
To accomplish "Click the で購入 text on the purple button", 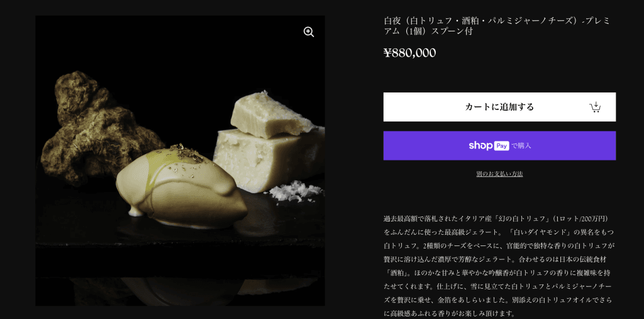I will point(521,146).
